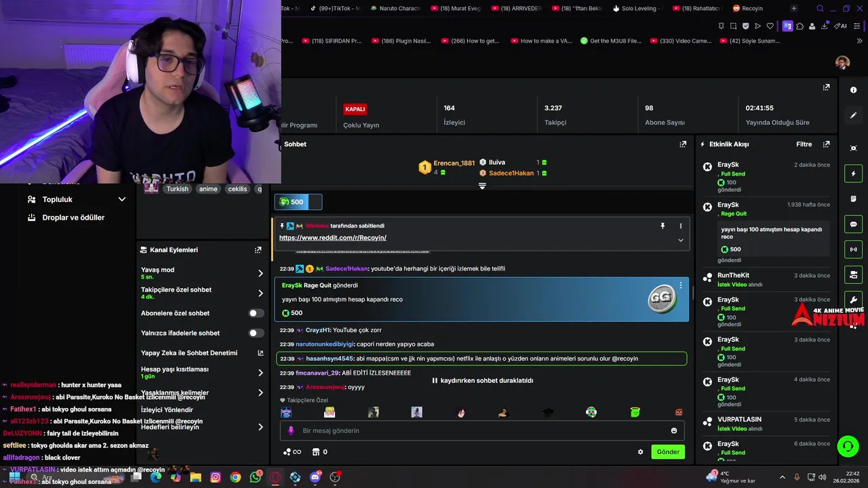Pop out the Kanal Eylemleri panel

pyautogui.click(x=258, y=250)
